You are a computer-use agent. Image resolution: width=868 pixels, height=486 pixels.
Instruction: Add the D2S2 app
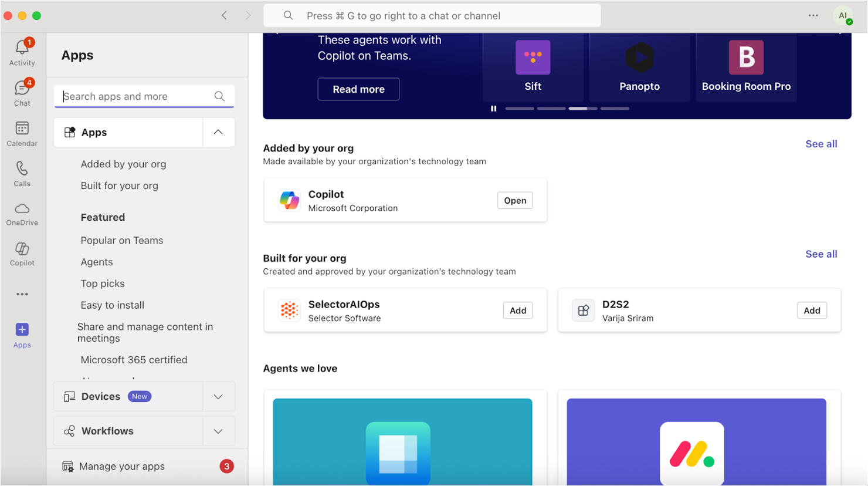pos(812,310)
